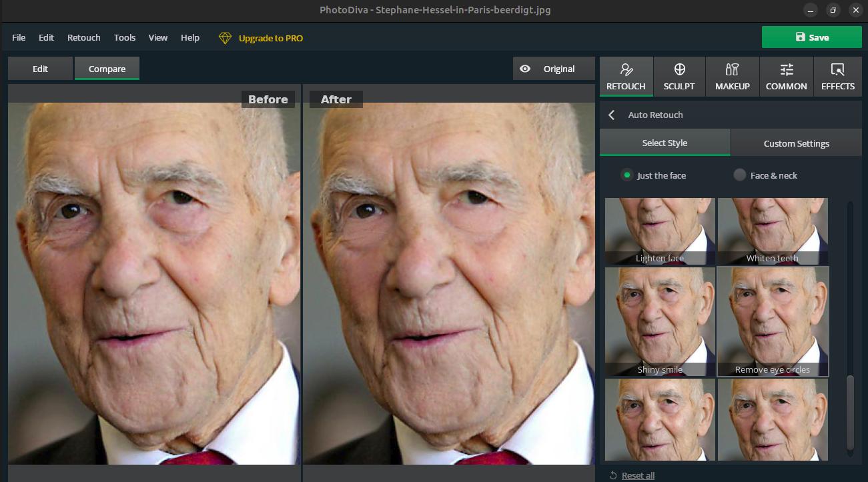Open the Retouch menu
868x482 pixels.
point(83,37)
